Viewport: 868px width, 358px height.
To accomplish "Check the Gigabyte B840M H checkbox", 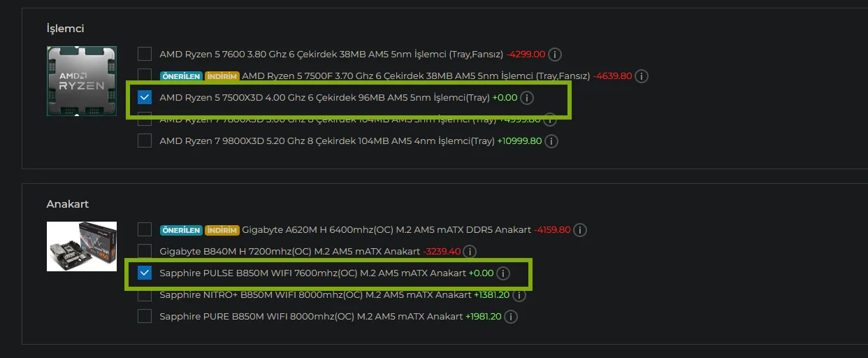I will click(x=145, y=251).
